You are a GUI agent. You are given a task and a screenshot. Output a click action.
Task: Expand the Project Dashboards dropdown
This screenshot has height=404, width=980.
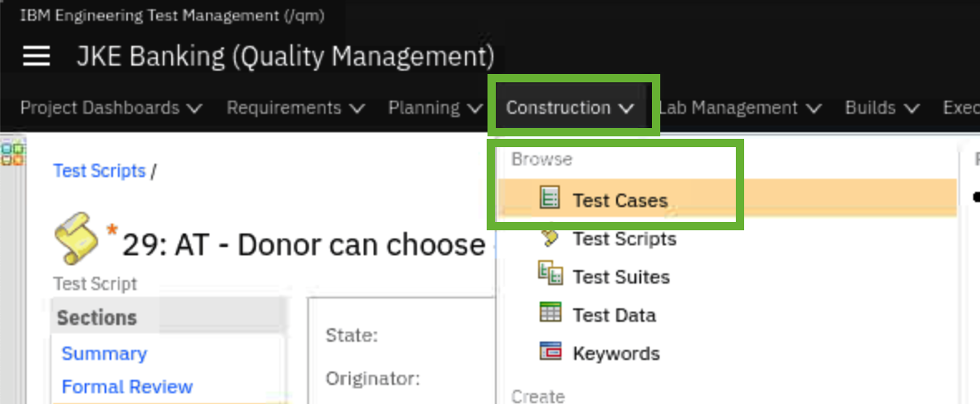[111, 108]
